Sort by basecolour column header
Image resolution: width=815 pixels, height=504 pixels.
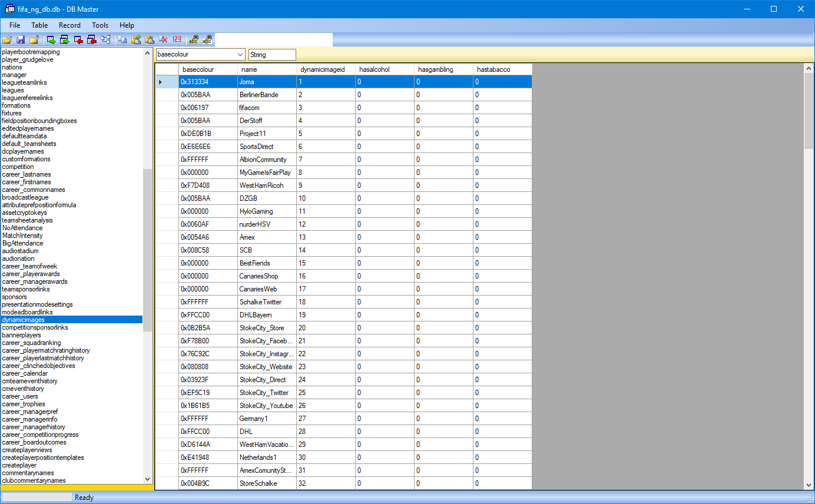click(208, 69)
